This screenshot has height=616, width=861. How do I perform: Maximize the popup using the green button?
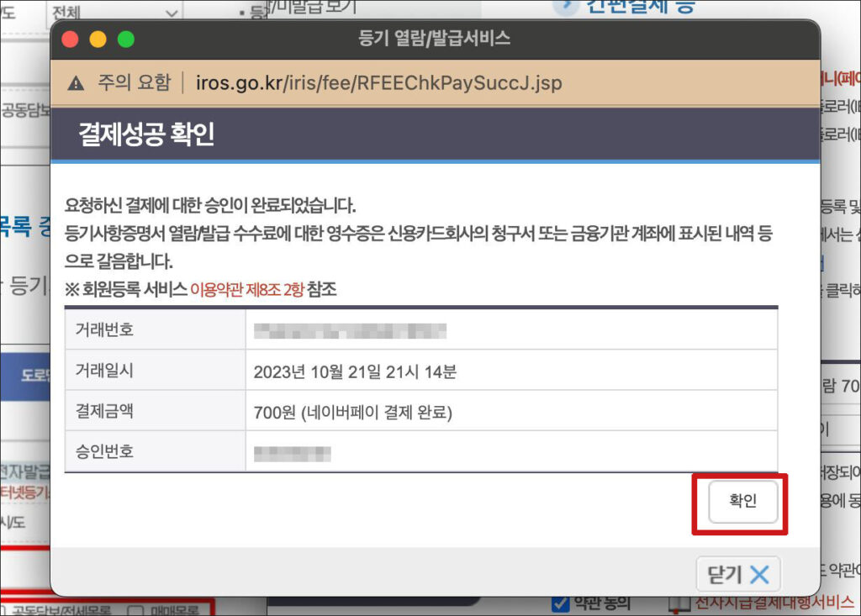pyautogui.click(x=125, y=39)
